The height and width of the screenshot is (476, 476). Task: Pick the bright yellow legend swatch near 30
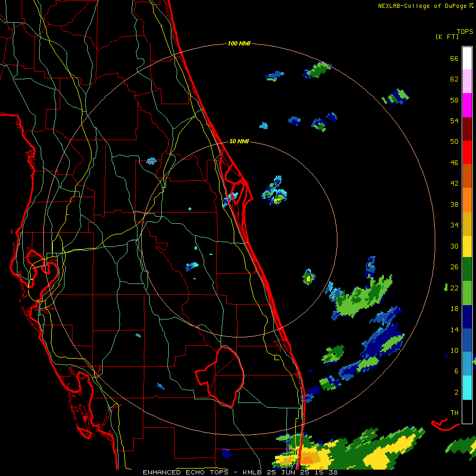467,246
